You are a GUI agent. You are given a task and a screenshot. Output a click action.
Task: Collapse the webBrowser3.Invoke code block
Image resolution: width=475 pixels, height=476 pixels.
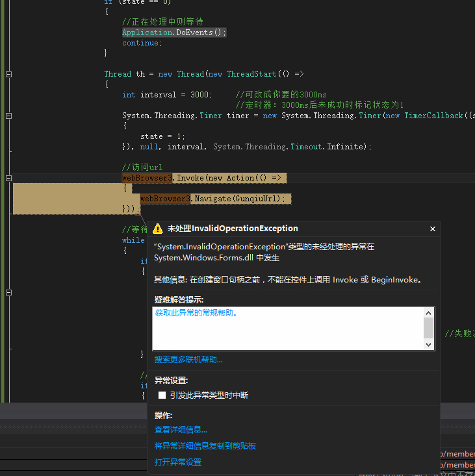click(9, 178)
